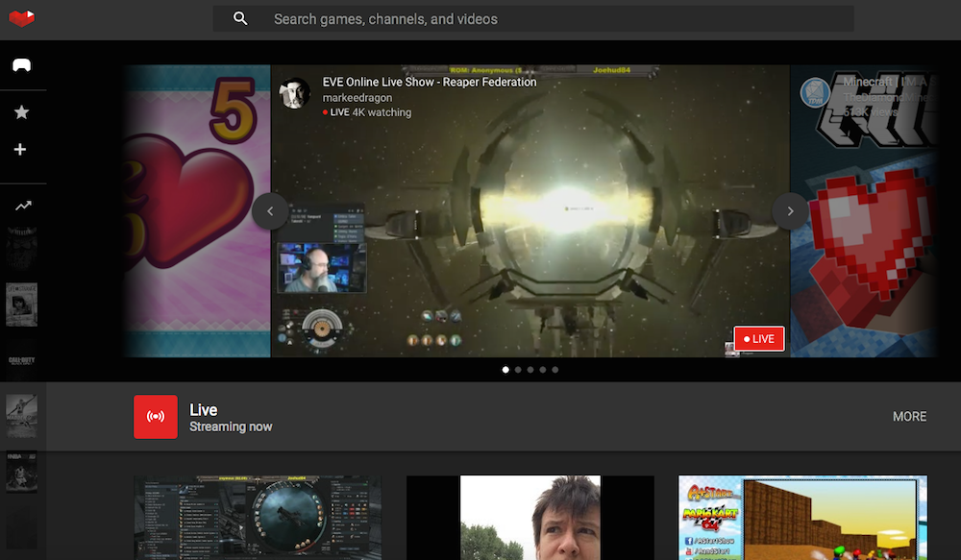Select the second carousel page dot
The image size is (961, 560).
tap(518, 370)
